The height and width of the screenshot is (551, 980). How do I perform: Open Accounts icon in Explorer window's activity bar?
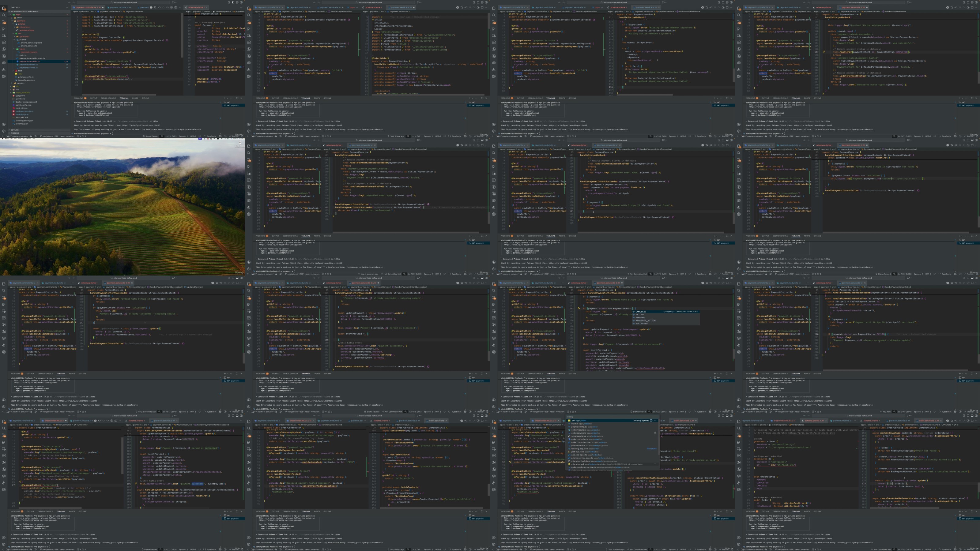pos(4,124)
